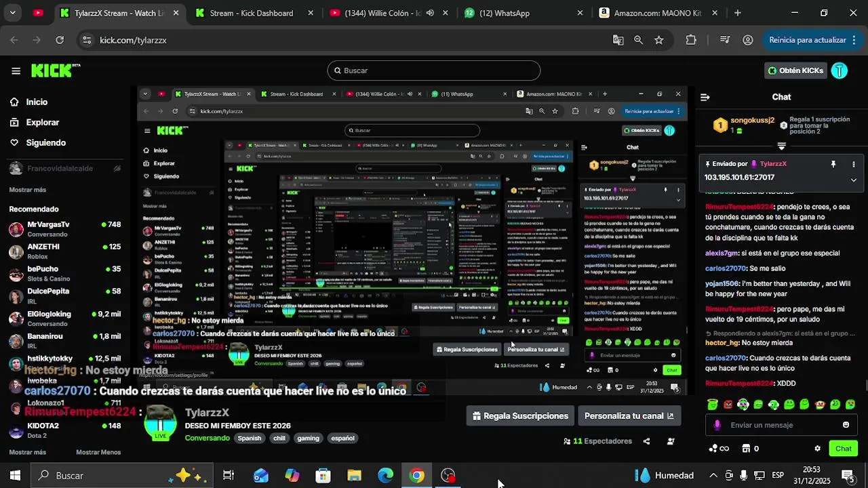Bookmark this page with star

pyautogui.click(x=658, y=40)
